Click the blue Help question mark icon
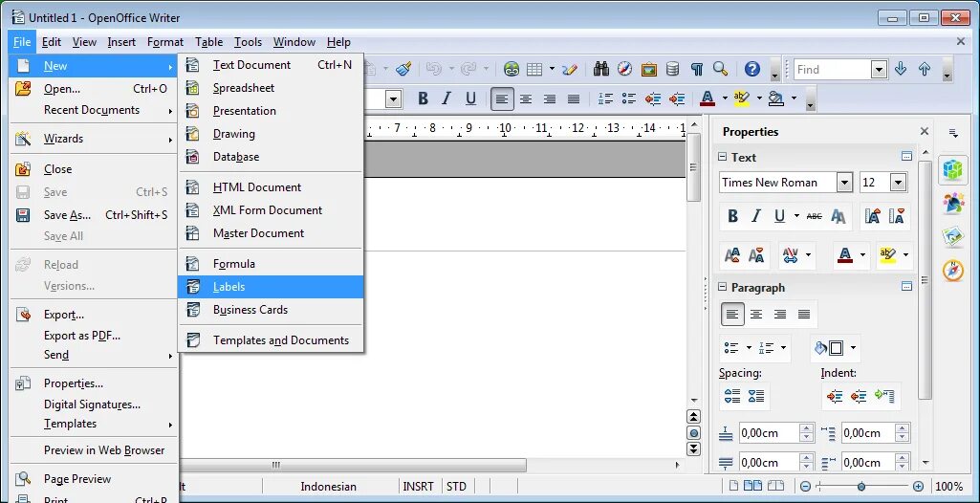This screenshot has width=980, height=503. click(752, 69)
